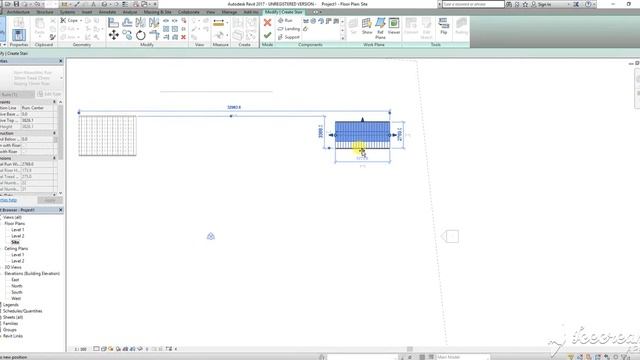Viewport: 640px width, 360px height.
Task: Open the work plane Viewer icon
Action: point(394,26)
